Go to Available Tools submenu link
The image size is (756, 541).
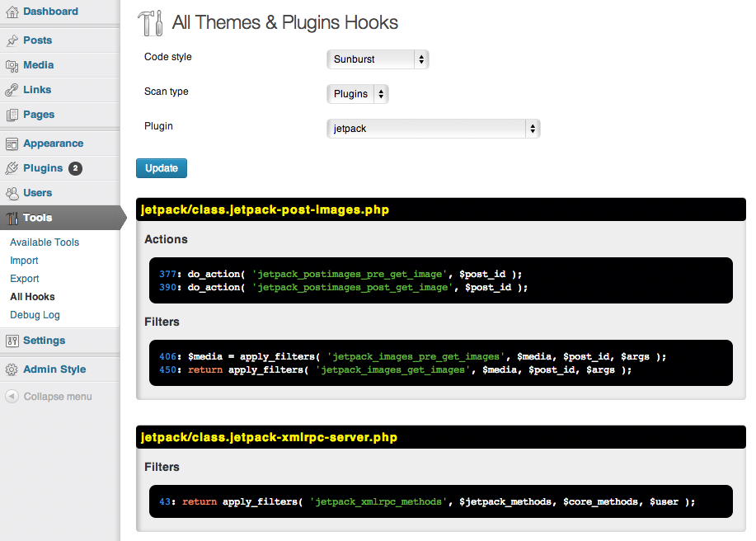[45, 242]
